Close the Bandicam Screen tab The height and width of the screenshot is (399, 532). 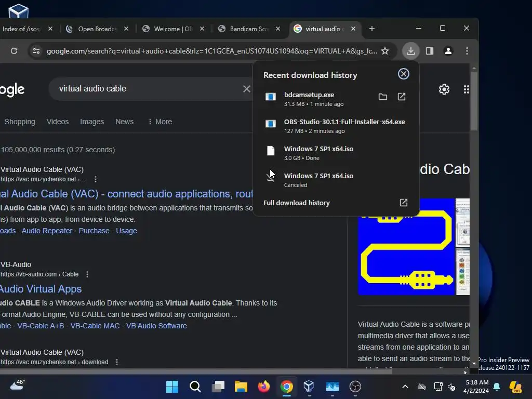278,29
